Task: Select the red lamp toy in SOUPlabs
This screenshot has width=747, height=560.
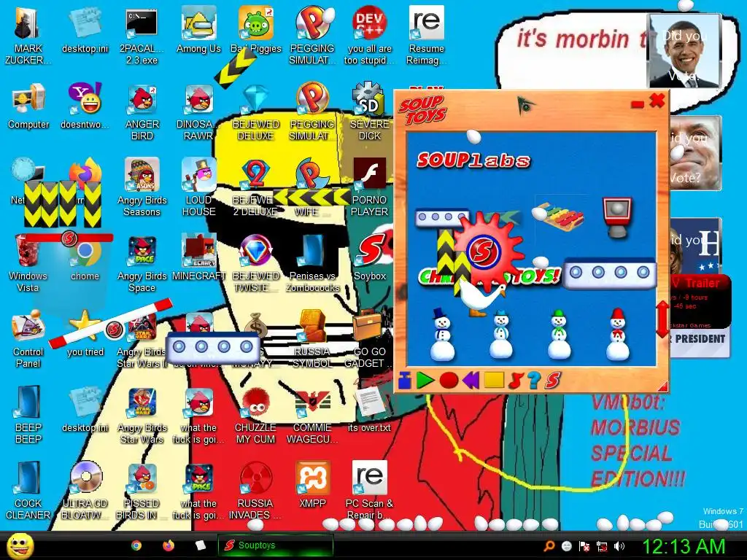Action: (617, 217)
